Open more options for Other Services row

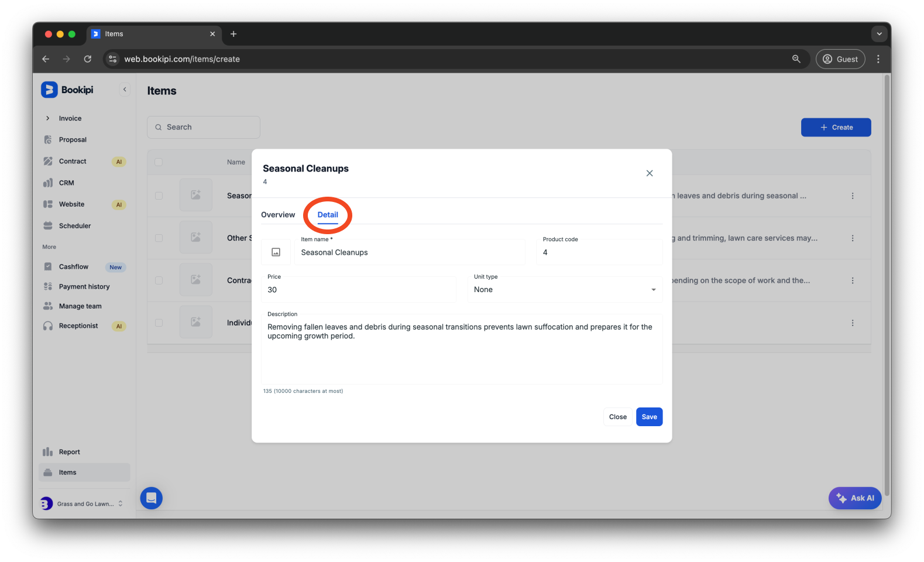(x=853, y=238)
